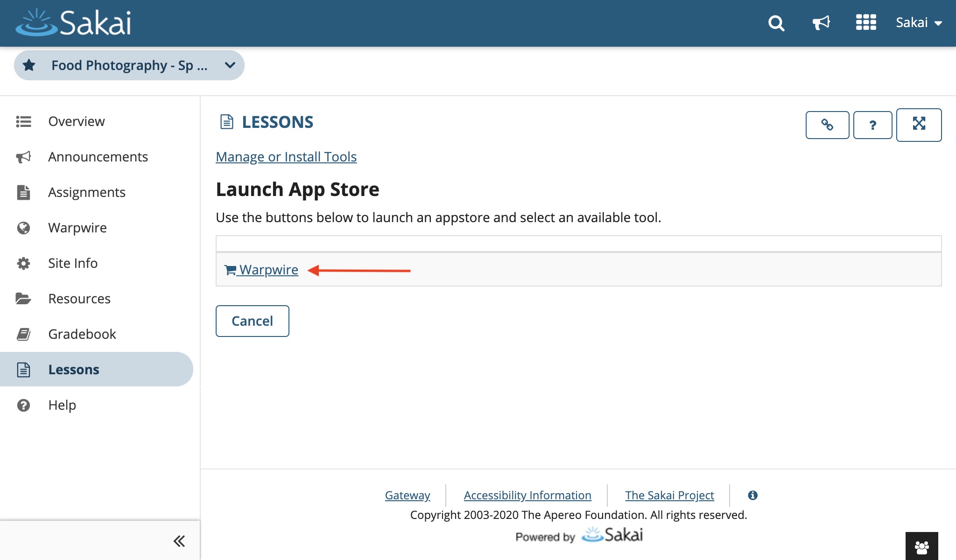Click the Overview list icon
The height and width of the screenshot is (560, 956).
pyautogui.click(x=23, y=121)
